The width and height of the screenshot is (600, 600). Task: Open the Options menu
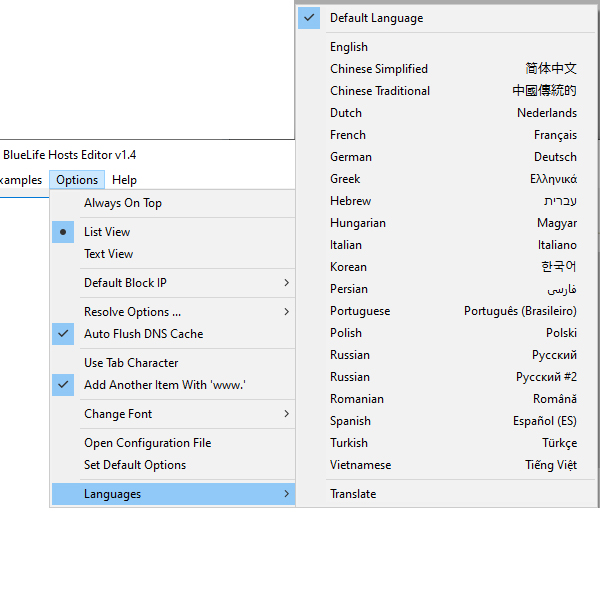click(x=77, y=179)
